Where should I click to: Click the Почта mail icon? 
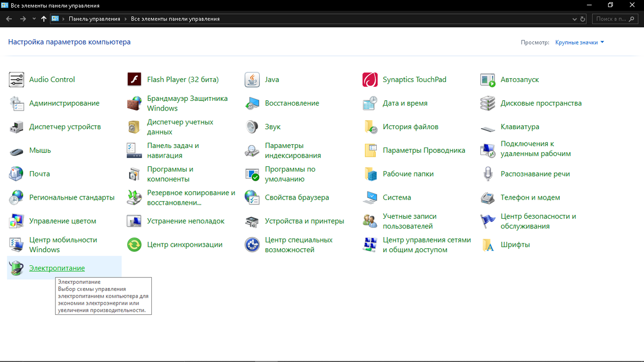[x=17, y=174]
